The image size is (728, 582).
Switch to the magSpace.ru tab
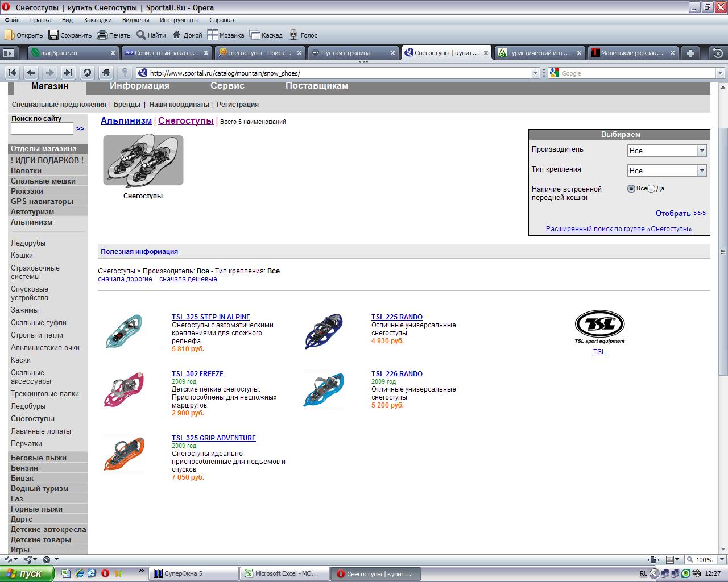[x=68, y=53]
